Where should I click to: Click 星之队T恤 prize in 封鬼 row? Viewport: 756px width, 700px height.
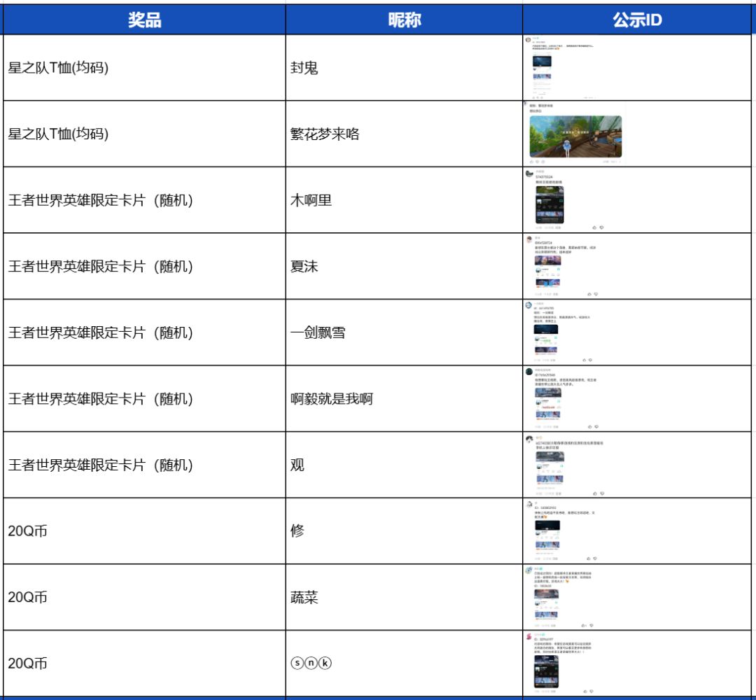pyautogui.click(x=58, y=68)
